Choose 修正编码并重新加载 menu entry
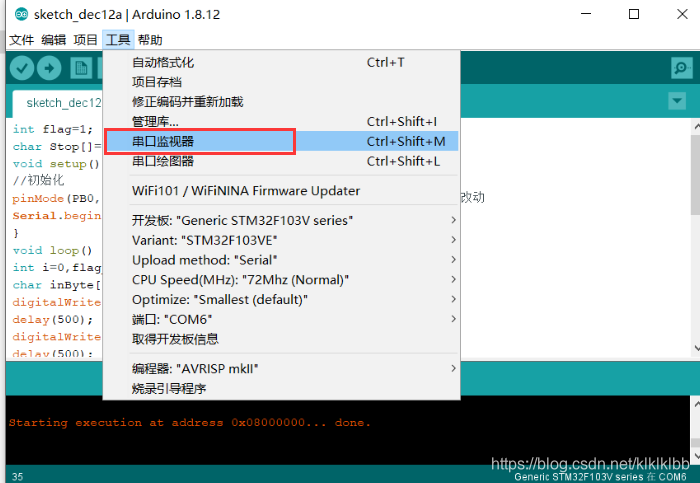Viewport: 700px width, 483px height. click(281, 102)
